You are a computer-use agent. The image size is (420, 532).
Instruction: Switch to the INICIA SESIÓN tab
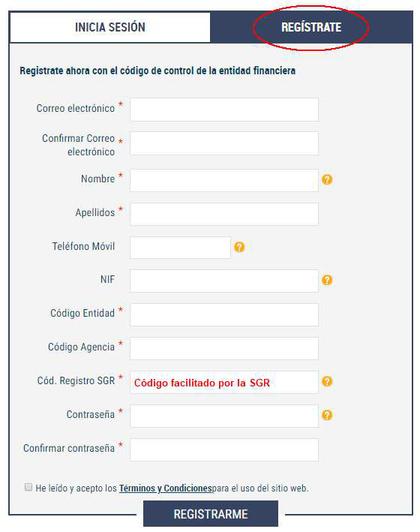pyautogui.click(x=110, y=27)
